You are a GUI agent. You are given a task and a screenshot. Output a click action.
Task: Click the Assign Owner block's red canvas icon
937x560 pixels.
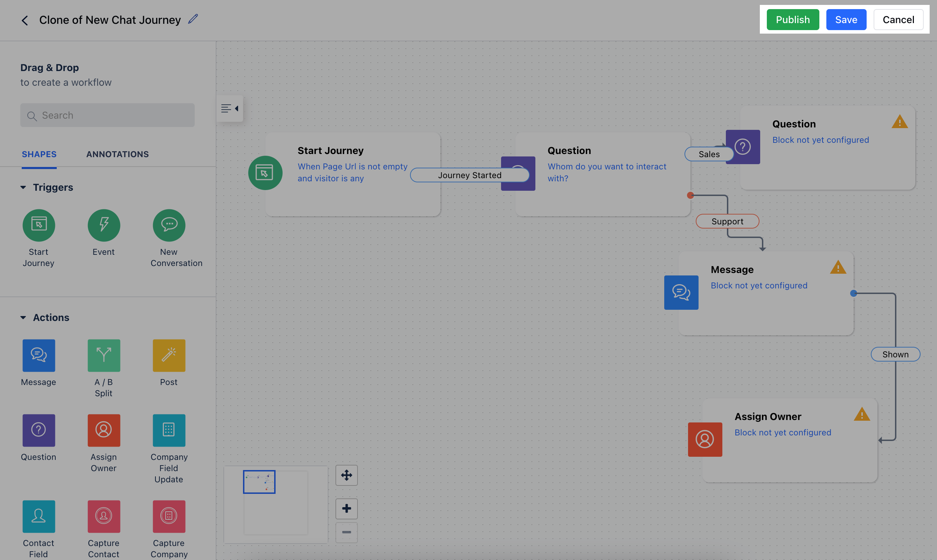coord(705,440)
